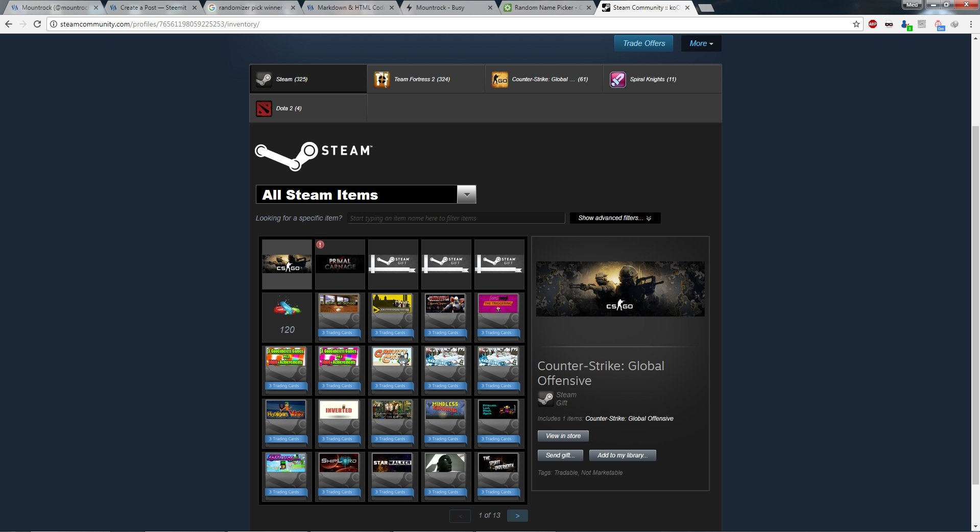The image size is (980, 532).
Task: Switch to the Mountrock (@mountrock) tab
Action: click(x=54, y=8)
